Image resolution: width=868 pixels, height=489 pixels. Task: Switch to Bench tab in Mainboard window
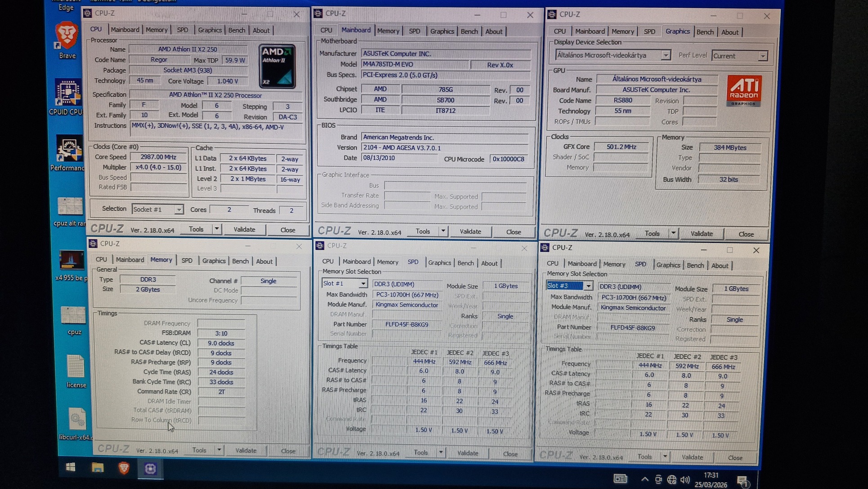point(469,31)
